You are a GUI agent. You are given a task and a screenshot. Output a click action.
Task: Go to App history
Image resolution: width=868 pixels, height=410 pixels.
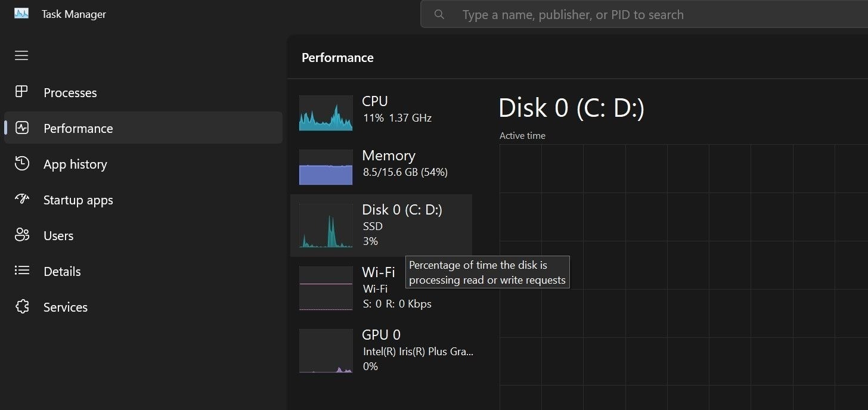pyautogui.click(x=143, y=164)
